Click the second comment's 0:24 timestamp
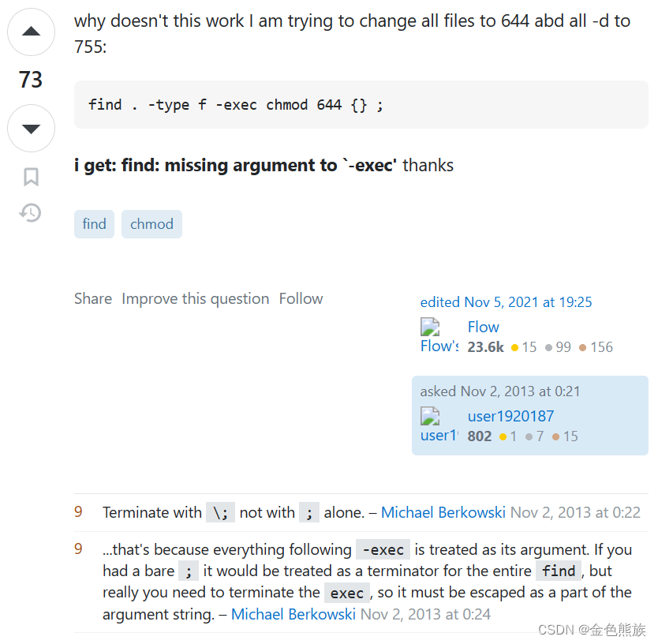 click(426, 614)
